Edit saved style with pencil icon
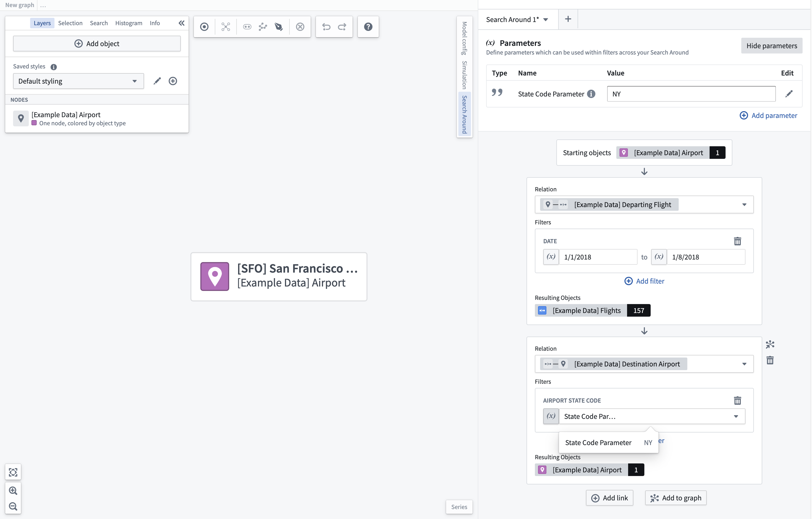 tap(157, 81)
